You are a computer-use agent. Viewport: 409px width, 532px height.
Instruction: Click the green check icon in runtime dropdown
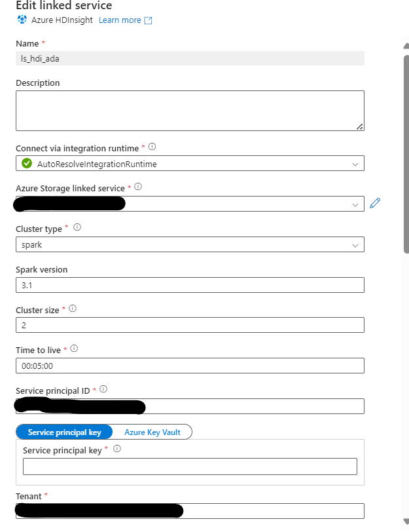click(x=27, y=164)
